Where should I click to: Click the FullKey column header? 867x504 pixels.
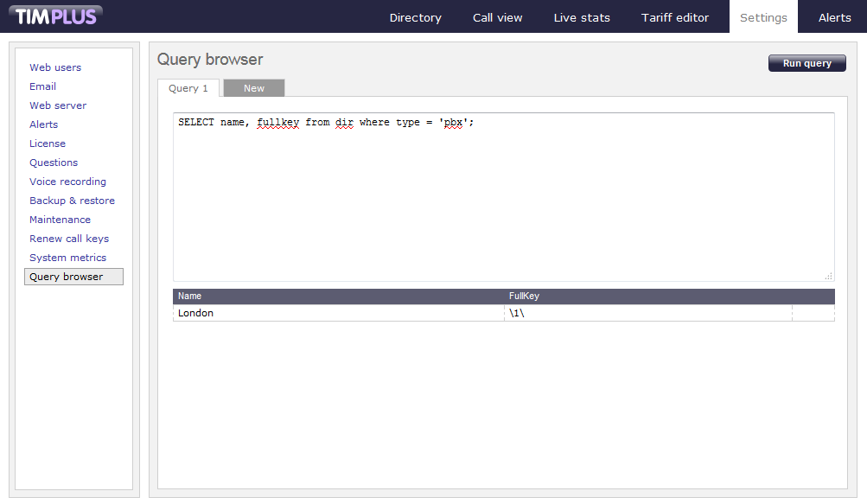(525, 297)
